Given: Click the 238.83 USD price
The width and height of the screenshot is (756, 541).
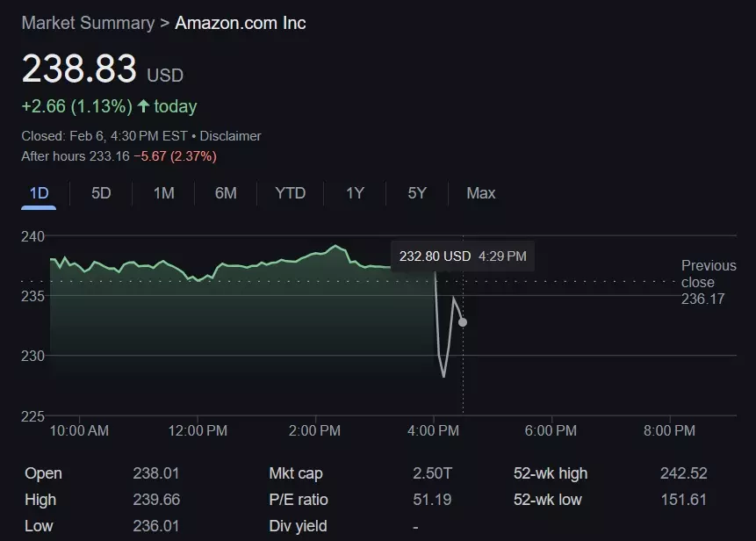Looking at the screenshot, I should [80, 69].
